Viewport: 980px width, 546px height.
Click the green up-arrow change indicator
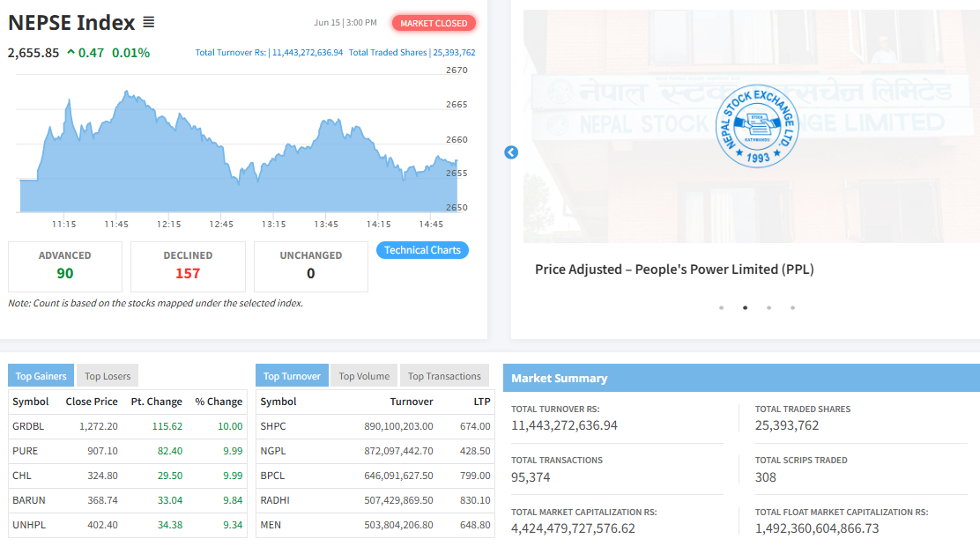pos(71,52)
